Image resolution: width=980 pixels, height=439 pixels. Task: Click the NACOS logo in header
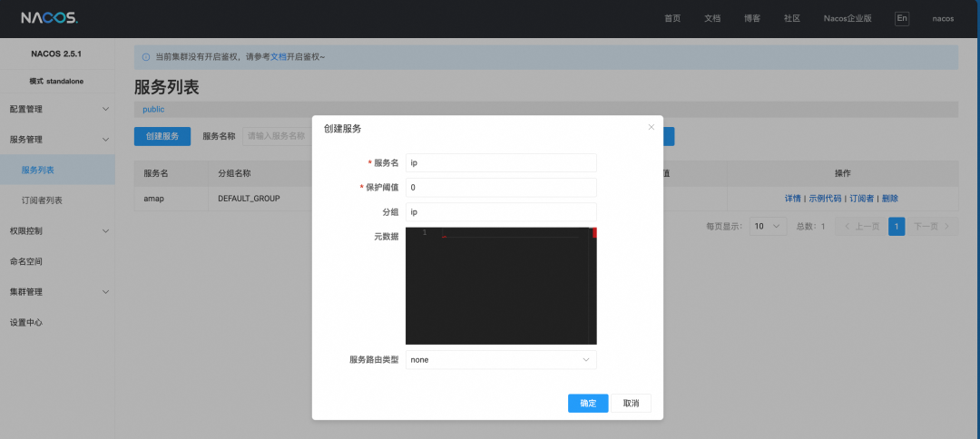pos(49,18)
